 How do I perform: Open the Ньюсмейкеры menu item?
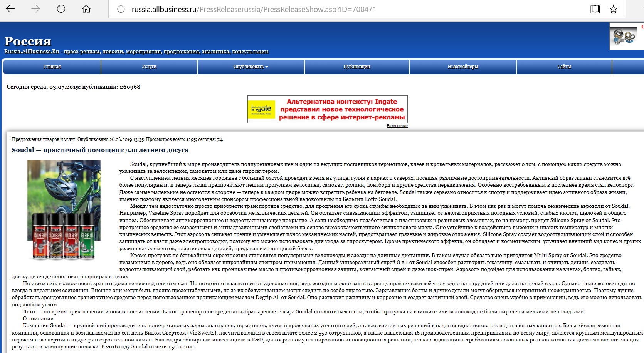[x=463, y=67]
